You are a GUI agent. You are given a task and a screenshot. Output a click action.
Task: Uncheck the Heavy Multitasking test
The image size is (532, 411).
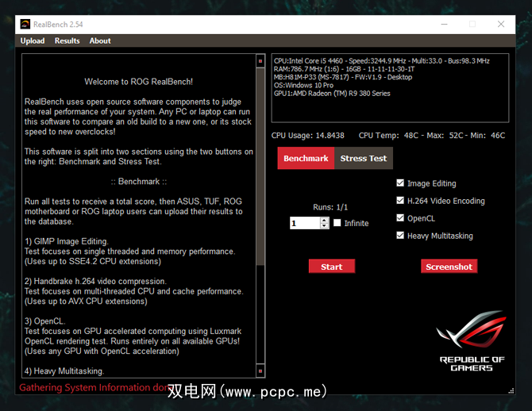point(400,236)
